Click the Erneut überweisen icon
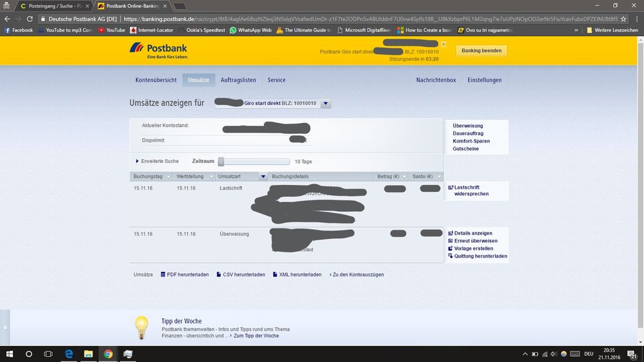Viewport: 644px width, 362px height. (451, 241)
